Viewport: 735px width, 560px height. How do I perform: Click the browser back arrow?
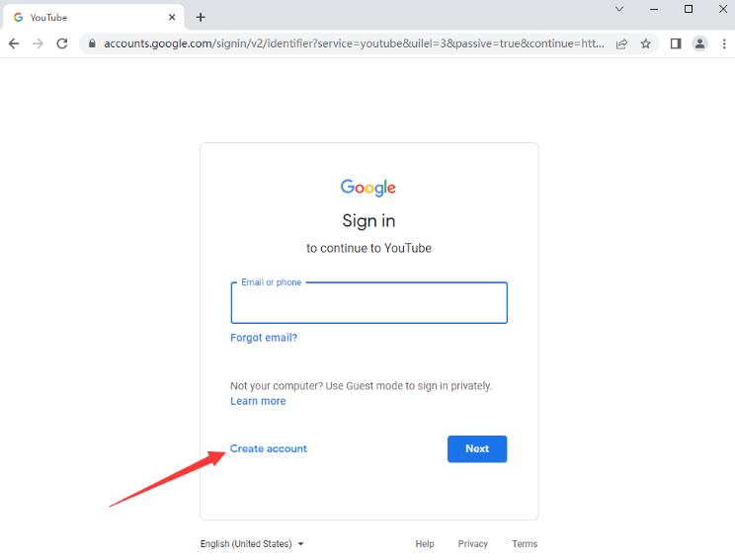point(14,43)
